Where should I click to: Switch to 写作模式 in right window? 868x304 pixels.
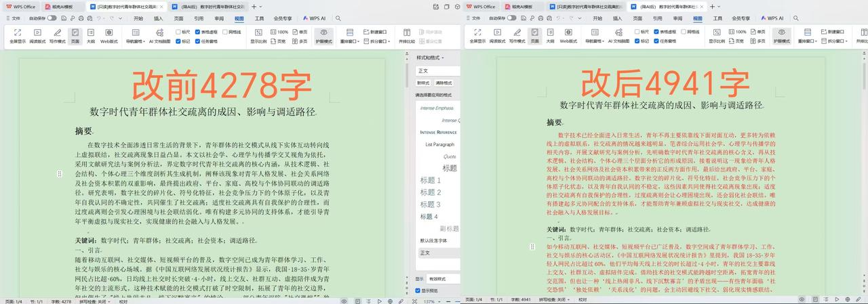point(519,36)
